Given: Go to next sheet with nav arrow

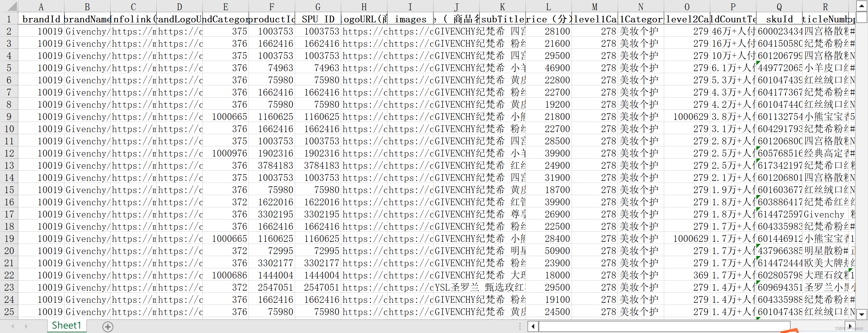Looking at the screenshot, I should coord(26,327).
